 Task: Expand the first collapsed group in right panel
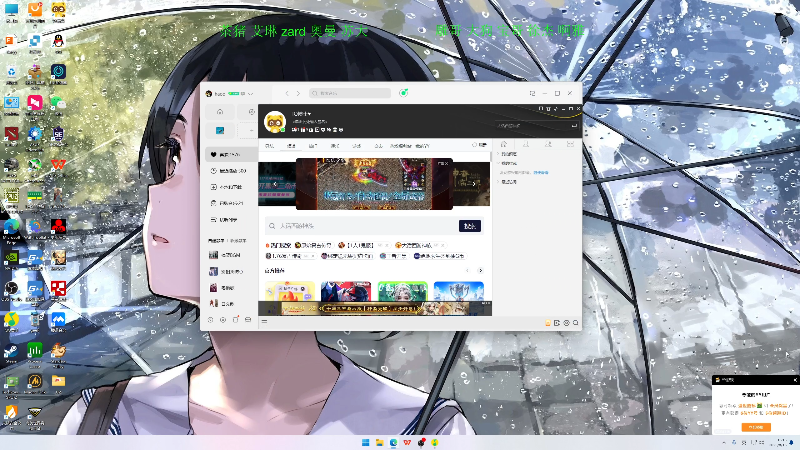coord(498,154)
